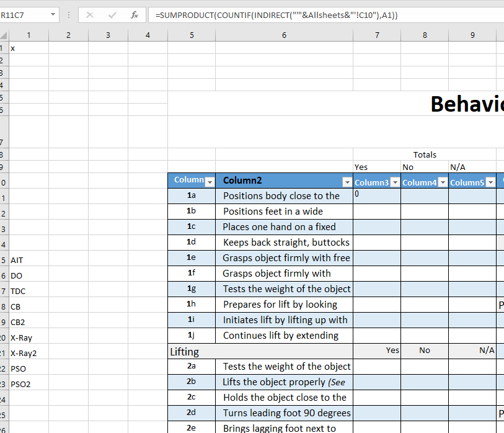Select 'Positions body close to the' cell
This screenshot has width=504, height=433.
[284, 196]
